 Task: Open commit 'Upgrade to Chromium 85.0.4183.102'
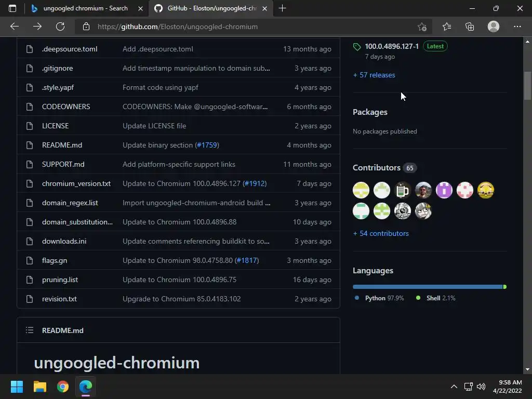point(181,299)
